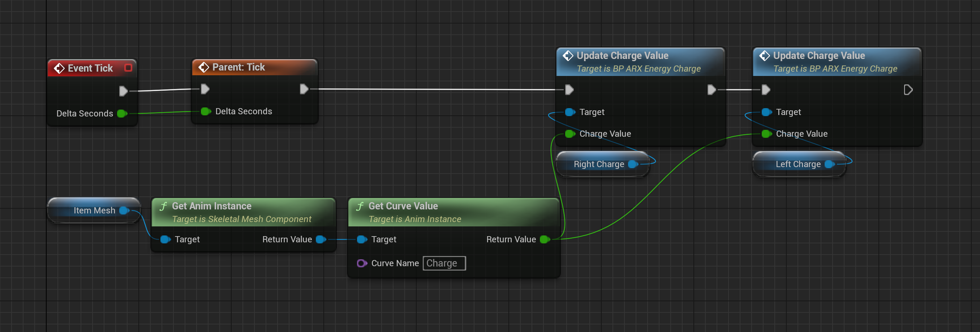Viewport: 980px width, 332px height.
Task: Click Event Tick's Delta Seconds output pin
Action: 122,114
